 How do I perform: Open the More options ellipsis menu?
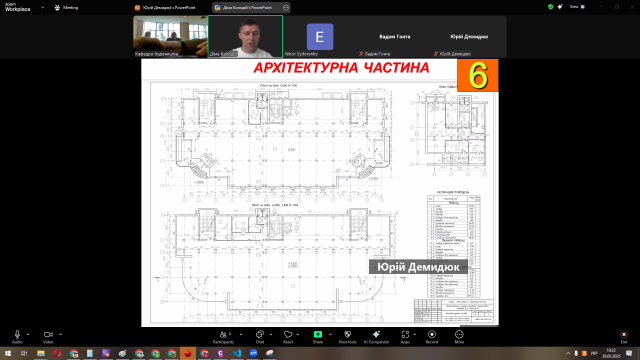(459, 337)
